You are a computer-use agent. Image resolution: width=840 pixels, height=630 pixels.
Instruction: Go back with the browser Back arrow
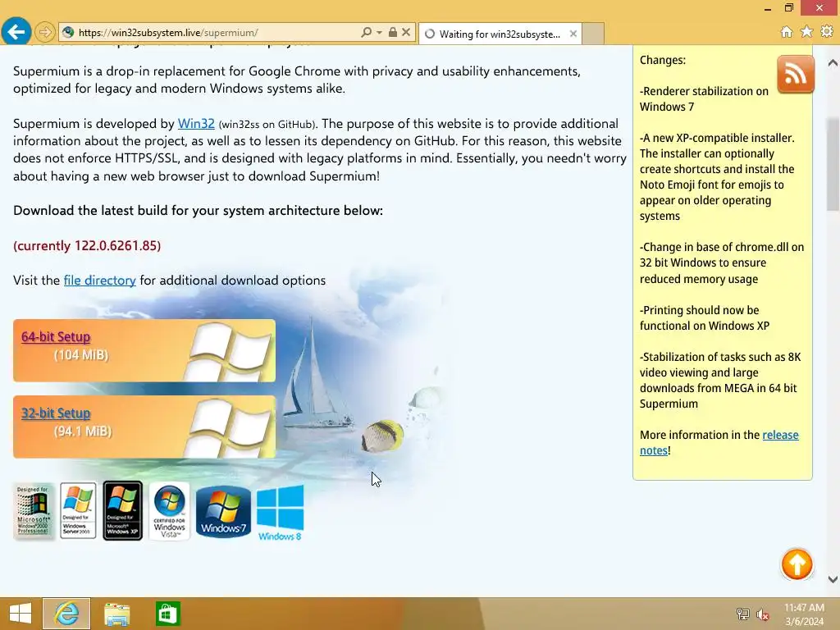pos(16,32)
